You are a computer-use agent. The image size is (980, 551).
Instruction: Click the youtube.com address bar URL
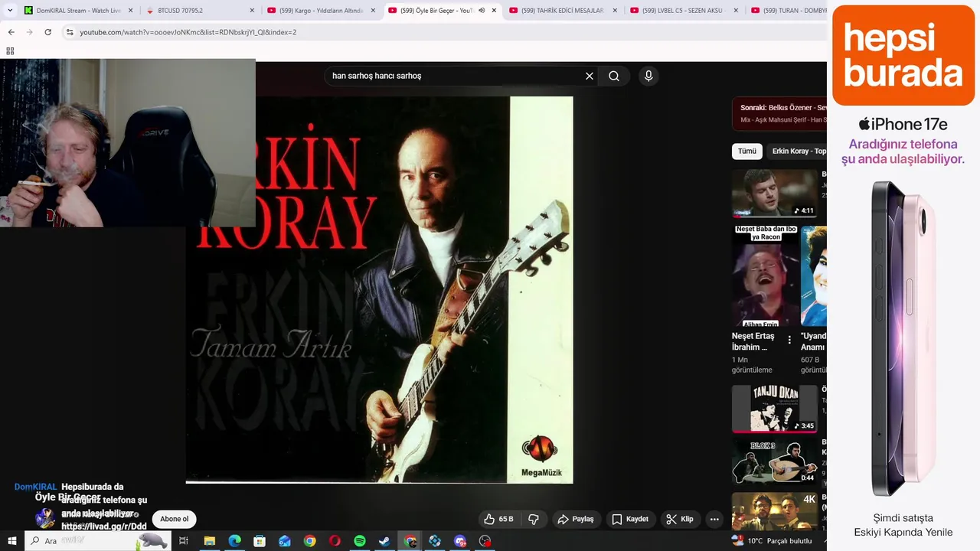(188, 32)
